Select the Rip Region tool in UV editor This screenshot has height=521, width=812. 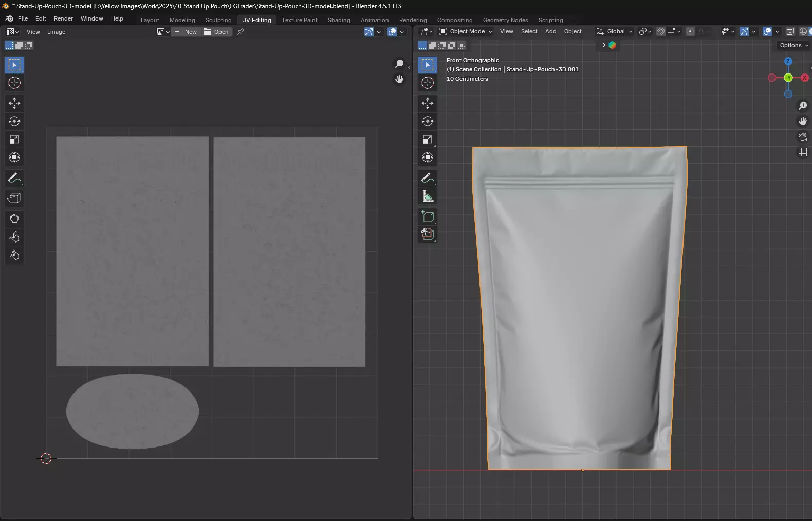[x=14, y=198]
